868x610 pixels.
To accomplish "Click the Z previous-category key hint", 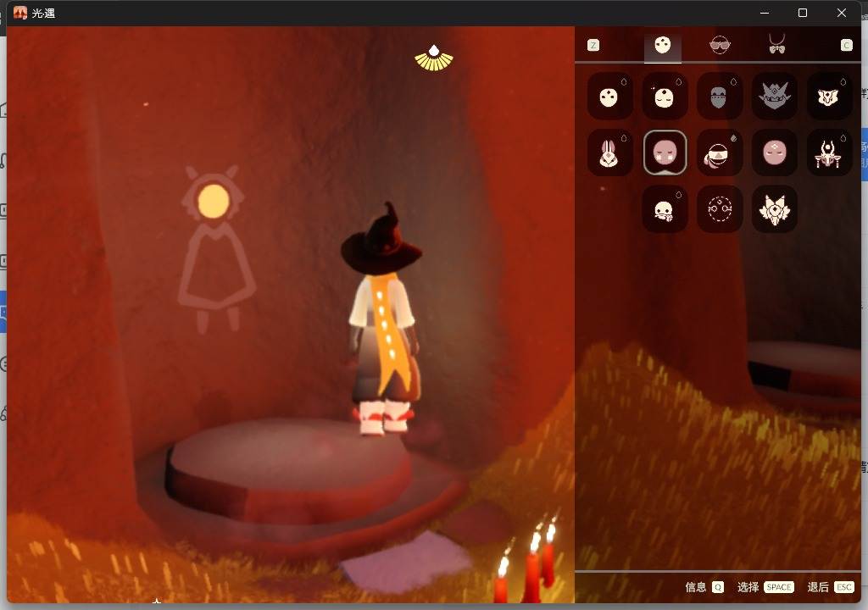I will 593,46.
